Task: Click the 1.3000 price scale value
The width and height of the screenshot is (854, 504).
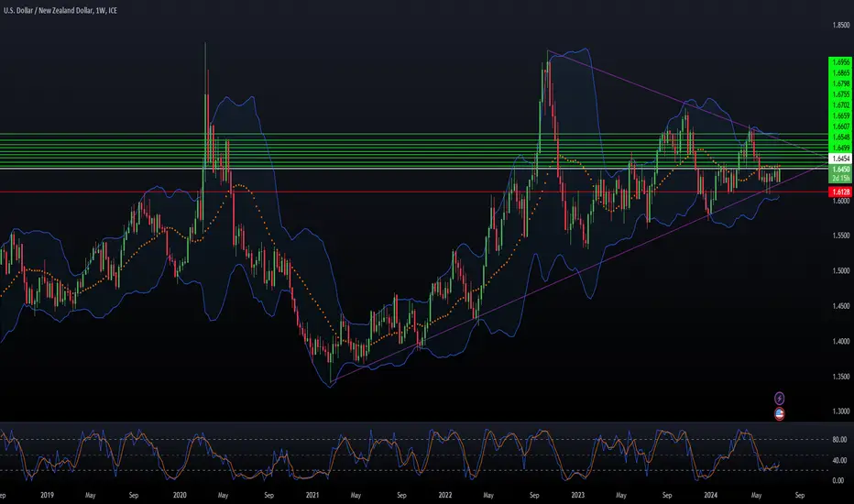Action: 841,411
